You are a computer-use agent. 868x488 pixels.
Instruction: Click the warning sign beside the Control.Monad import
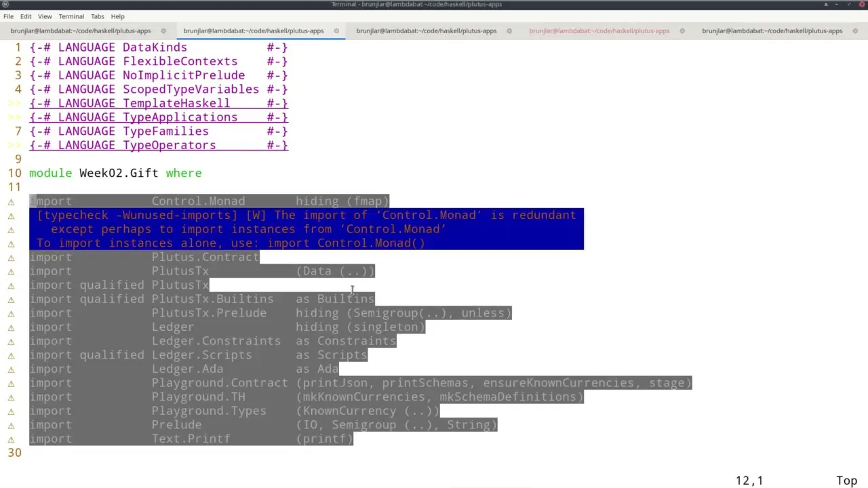pyautogui.click(x=11, y=201)
